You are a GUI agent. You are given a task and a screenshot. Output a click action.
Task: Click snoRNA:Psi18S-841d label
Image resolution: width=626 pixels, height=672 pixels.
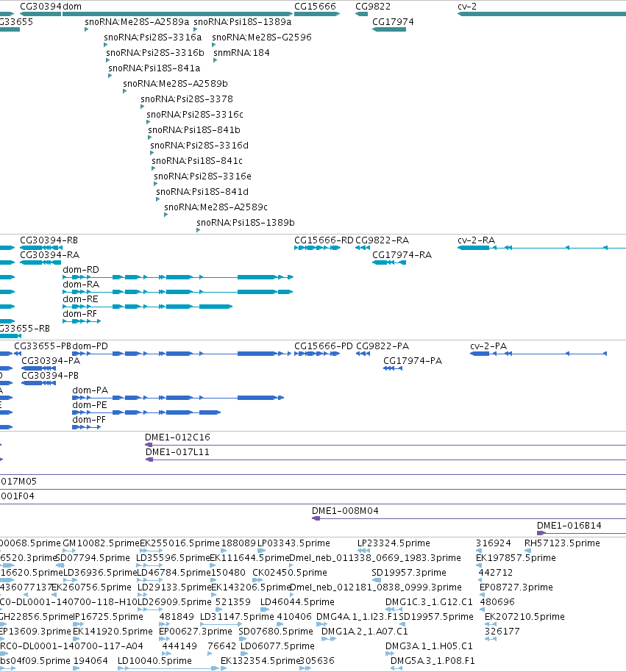click(x=202, y=192)
